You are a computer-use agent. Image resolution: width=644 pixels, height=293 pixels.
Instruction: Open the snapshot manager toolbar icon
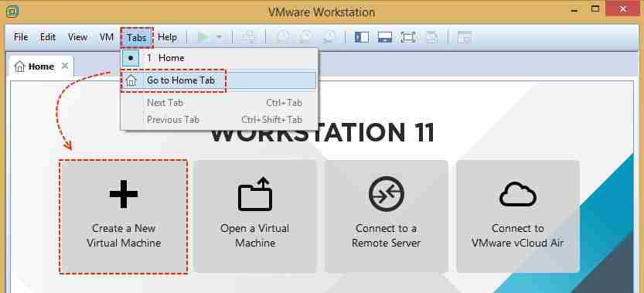(329, 37)
